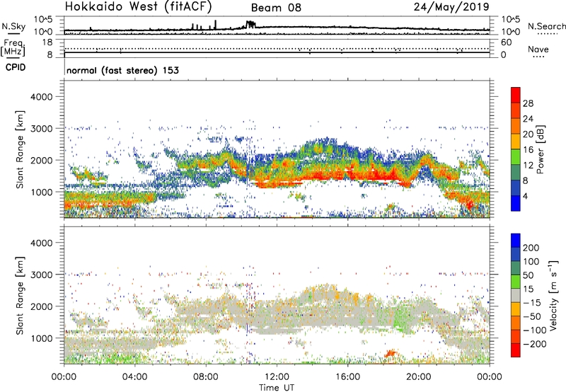Click the light green 15-50 velocity swatch
The width and height of the screenshot is (566, 392).
click(516, 282)
